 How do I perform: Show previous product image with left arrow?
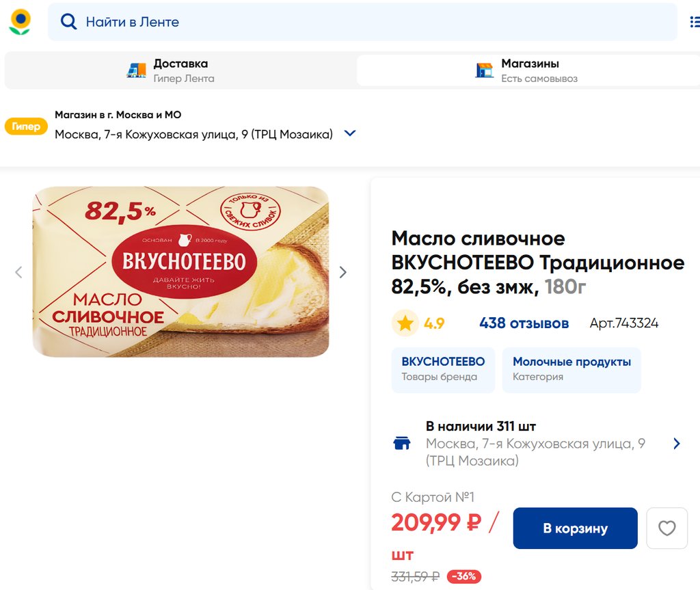pos(18,272)
